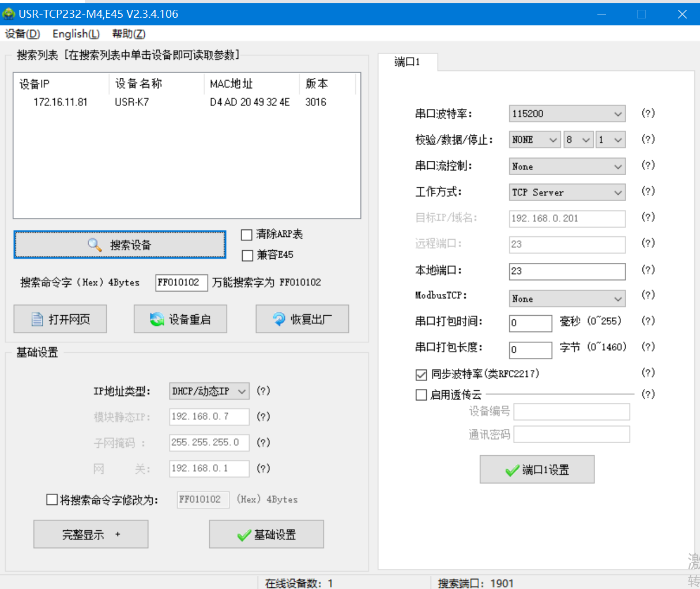Image resolution: width=700 pixels, height=589 pixels.
Task: Uncheck 同步波特率(类RFC2217) option
Action: pos(421,375)
